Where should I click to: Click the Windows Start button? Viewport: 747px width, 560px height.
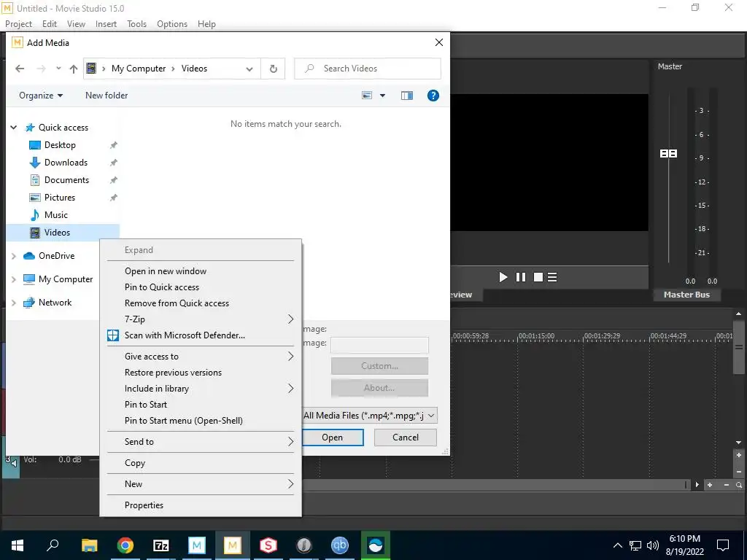click(x=18, y=545)
